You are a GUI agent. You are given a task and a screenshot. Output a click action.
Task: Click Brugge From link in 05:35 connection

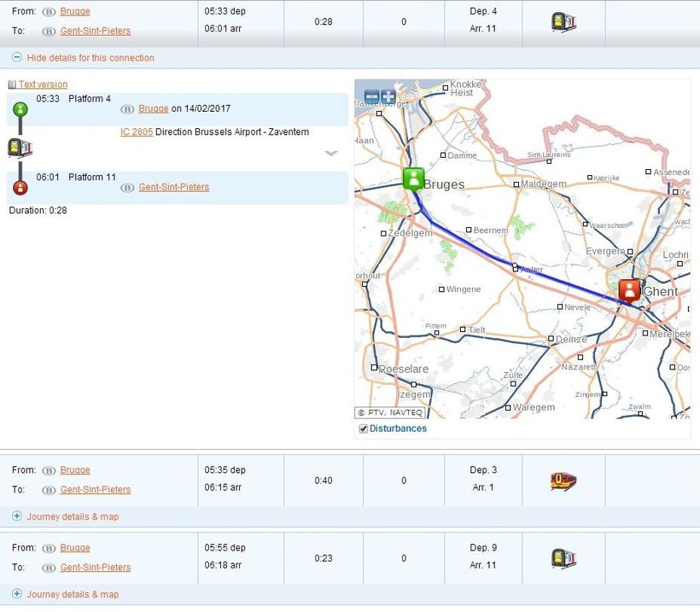coord(75,470)
